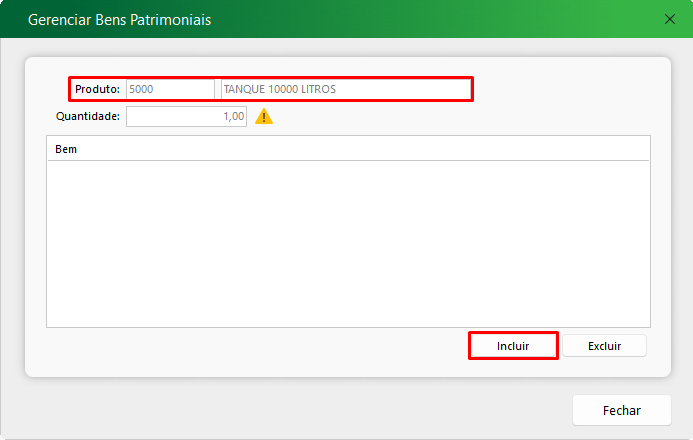The height and width of the screenshot is (440, 693).
Task: Click the center of the empty Bem list
Action: [x=348, y=243]
